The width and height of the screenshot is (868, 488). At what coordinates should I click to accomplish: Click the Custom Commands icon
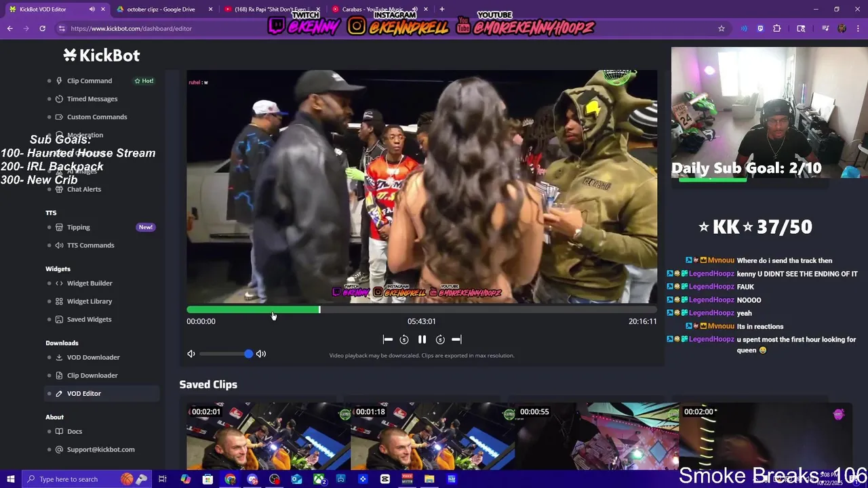click(x=59, y=117)
